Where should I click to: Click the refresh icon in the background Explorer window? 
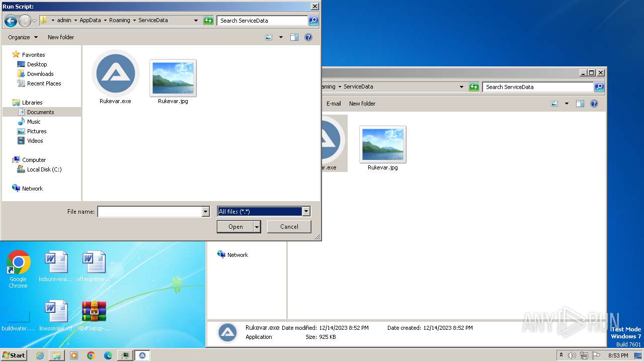pyautogui.click(x=474, y=87)
